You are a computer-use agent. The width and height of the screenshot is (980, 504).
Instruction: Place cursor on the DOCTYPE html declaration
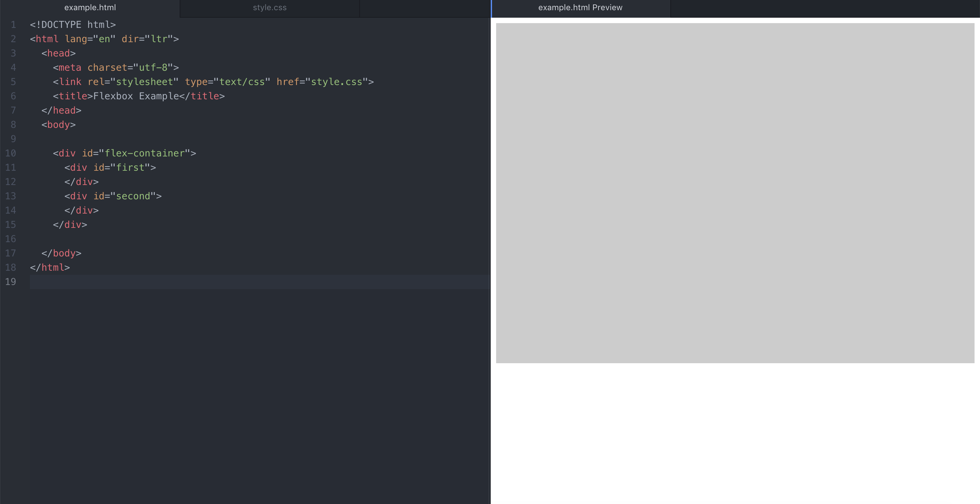73,25
